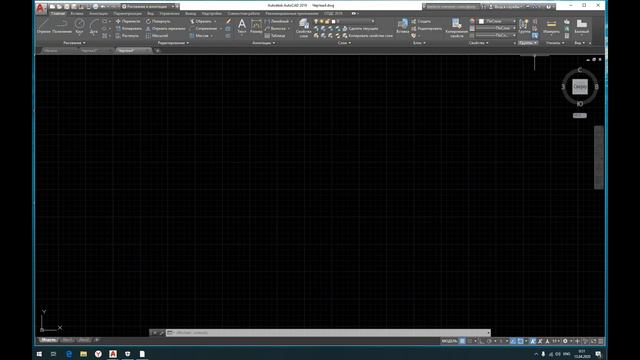This screenshot has height=360, width=640.
Task: Expand the Группы panel
Action: 528,43
